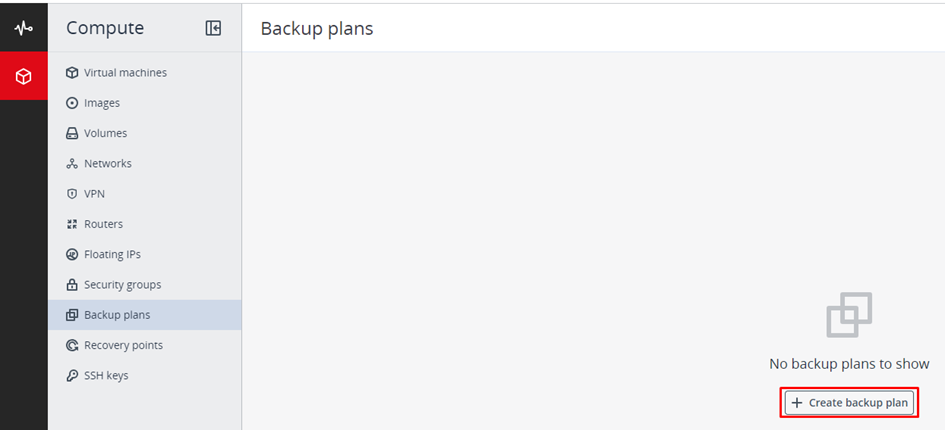Click the SSH keys key icon
945x430 pixels.
(x=72, y=376)
